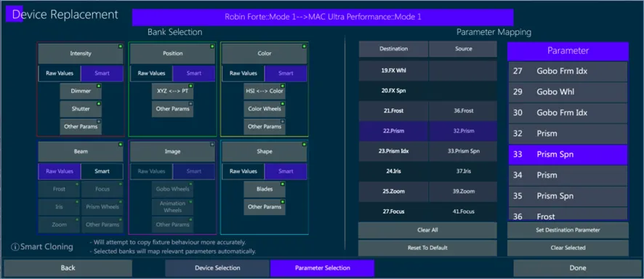Click the Animation Wheels button

172,207
